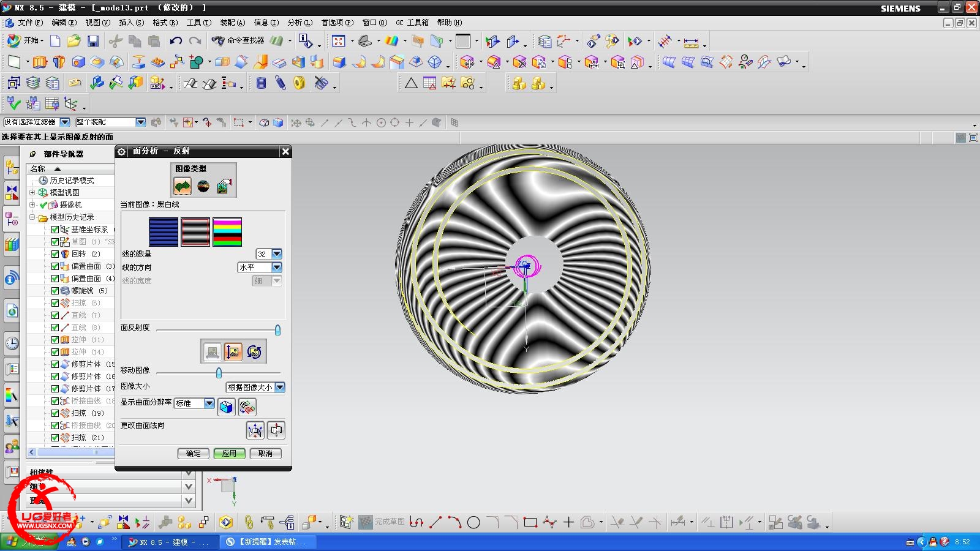Collapse the 模型历史记录 tree node
This screenshot has height=551, width=980.
(x=32, y=217)
